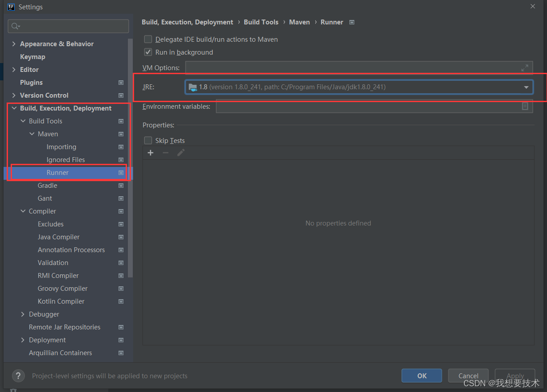Expand the VM Options field editor
Viewport: 547px width, 392px height.
point(525,68)
